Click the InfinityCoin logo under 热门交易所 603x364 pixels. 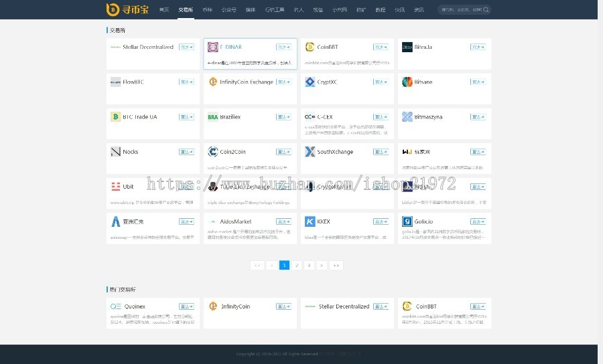tap(212, 306)
